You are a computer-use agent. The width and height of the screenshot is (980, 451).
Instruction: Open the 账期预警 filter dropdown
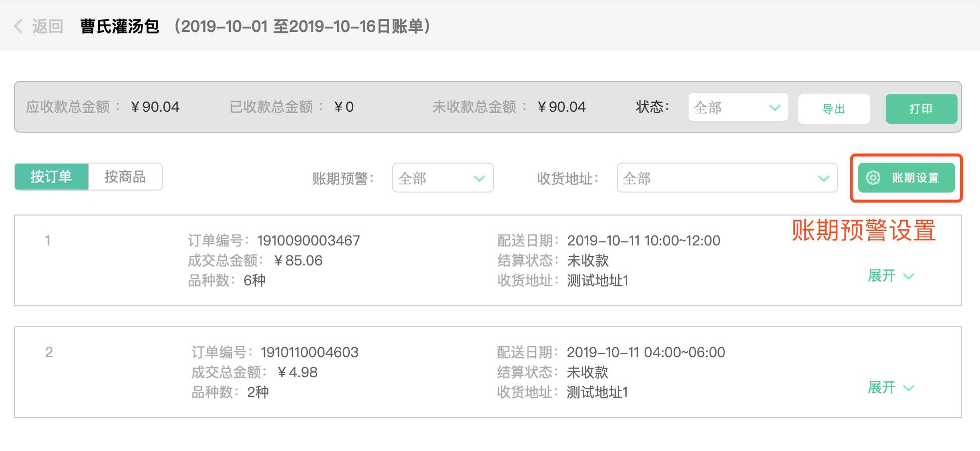[443, 178]
